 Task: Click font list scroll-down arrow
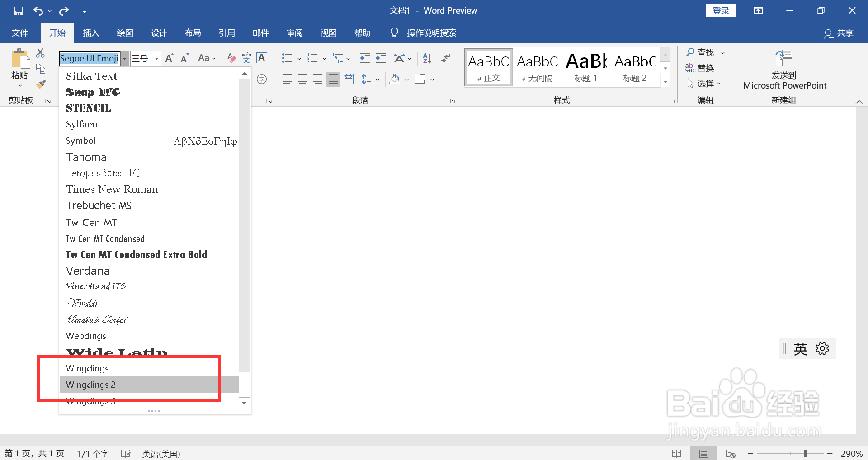245,403
